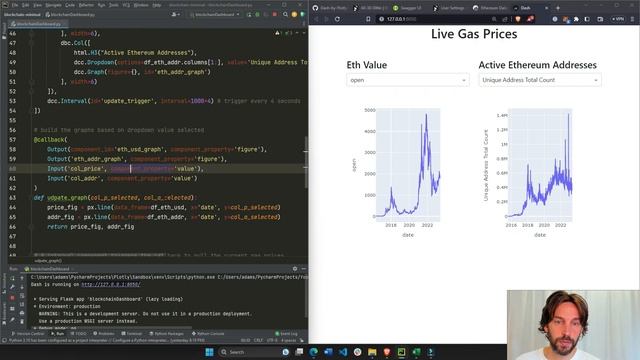Open the Unique Address Total Count dropdown
640x360 pixels.
click(540, 80)
